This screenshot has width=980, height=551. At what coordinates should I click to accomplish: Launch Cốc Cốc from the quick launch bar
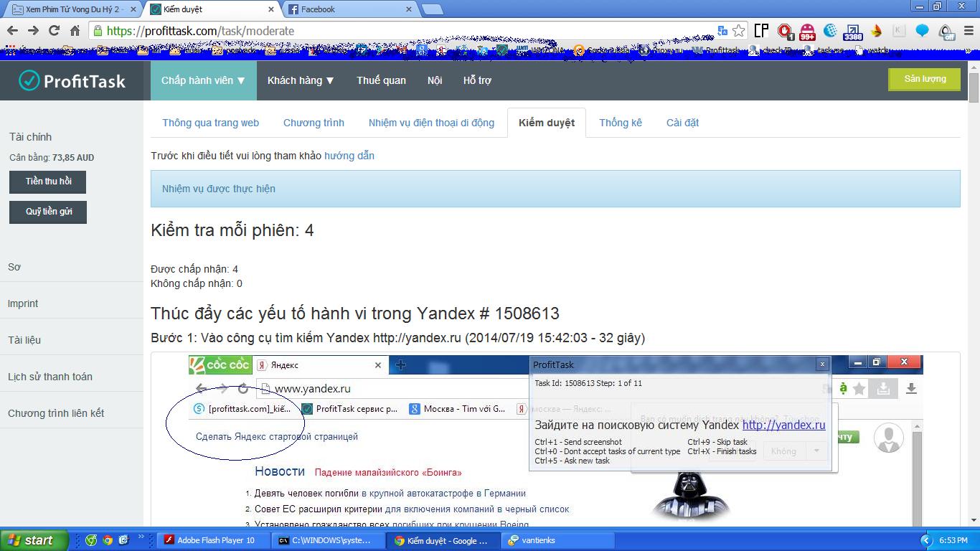(91, 540)
